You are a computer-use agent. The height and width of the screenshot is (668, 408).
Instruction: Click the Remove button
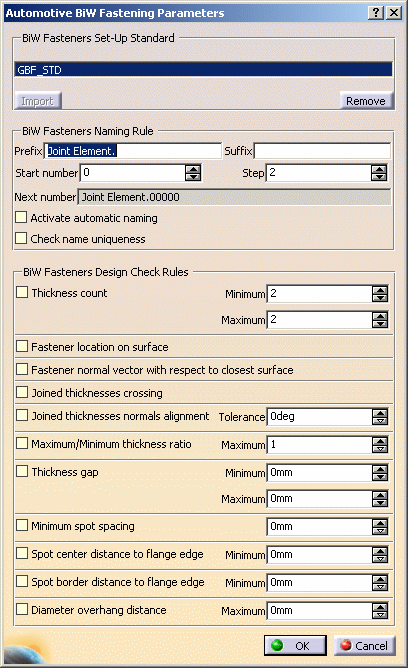[x=366, y=101]
